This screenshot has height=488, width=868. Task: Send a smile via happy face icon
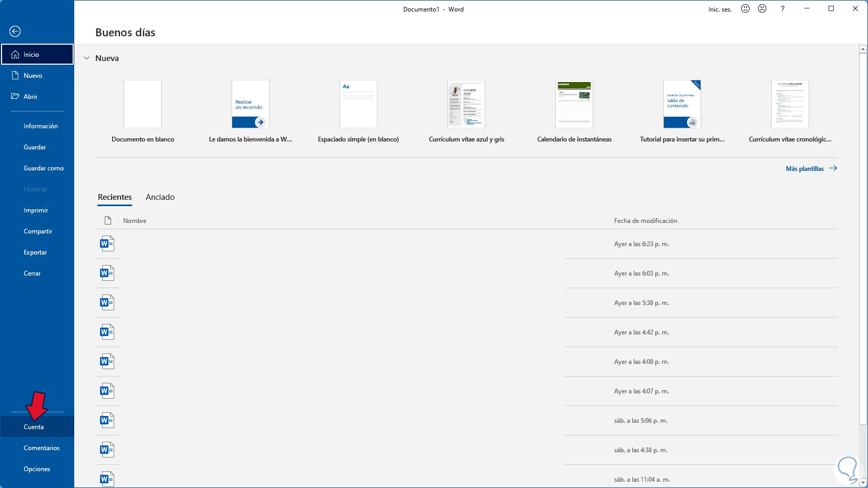pos(745,9)
